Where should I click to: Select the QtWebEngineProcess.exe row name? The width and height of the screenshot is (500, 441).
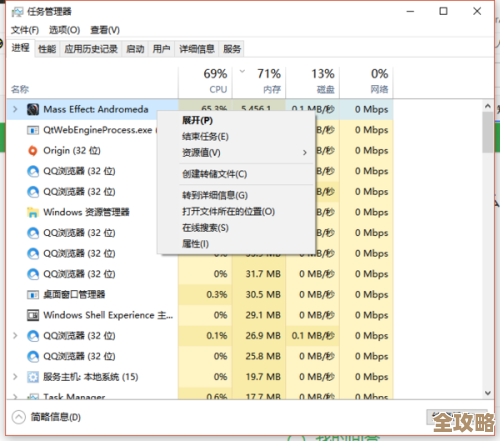click(x=98, y=130)
